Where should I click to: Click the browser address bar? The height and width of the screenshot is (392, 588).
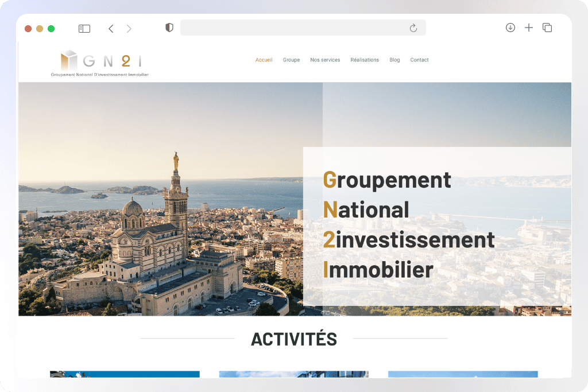click(303, 28)
